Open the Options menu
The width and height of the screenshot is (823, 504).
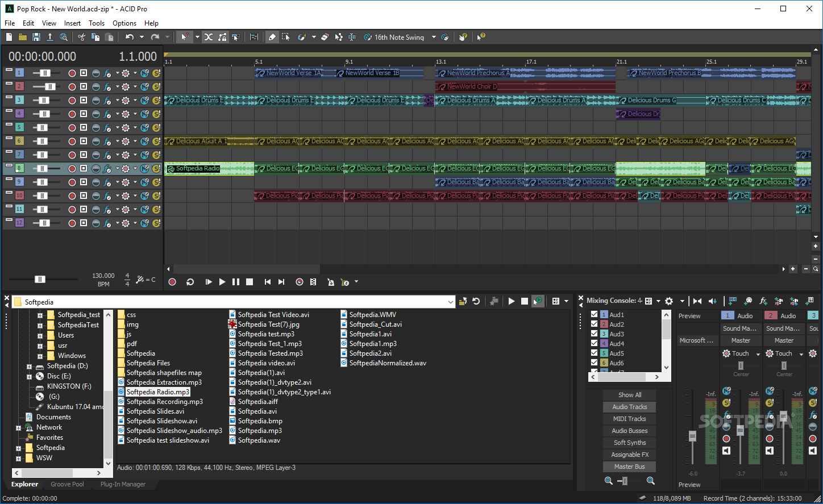click(x=124, y=23)
